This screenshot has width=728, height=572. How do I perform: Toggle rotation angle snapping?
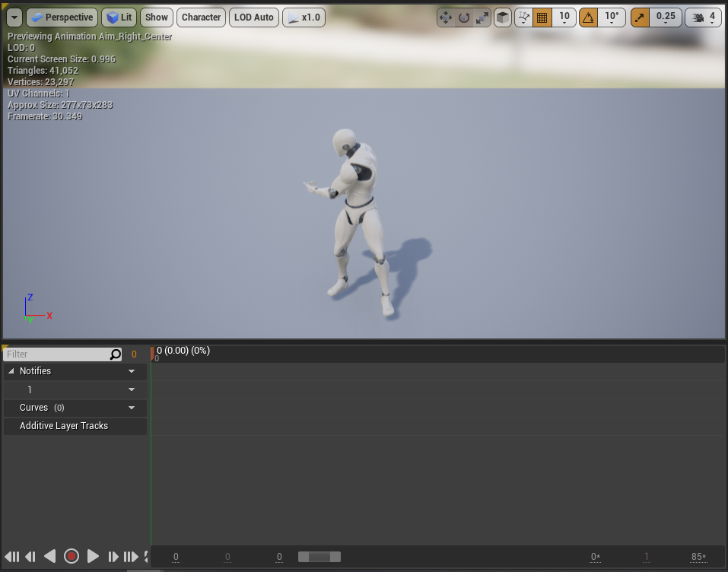click(589, 17)
